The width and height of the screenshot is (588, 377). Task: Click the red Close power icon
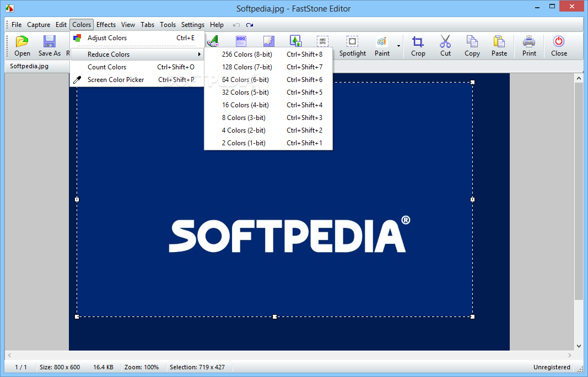[559, 41]
